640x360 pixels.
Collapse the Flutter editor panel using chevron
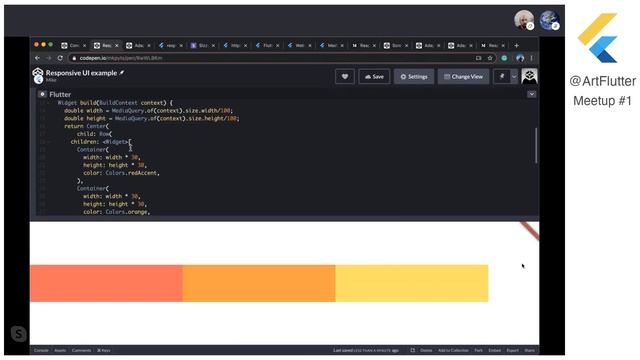pos(531,94)
